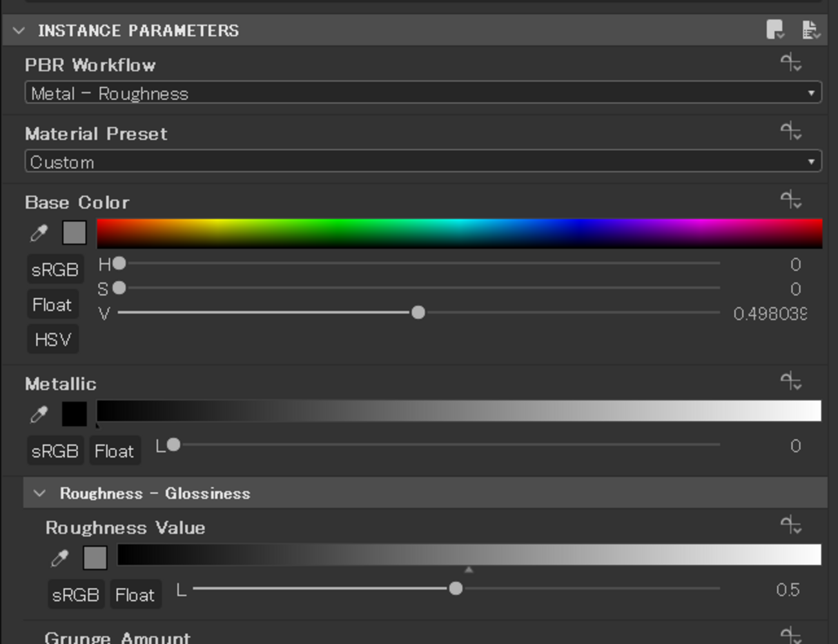Collapse the Roughness - Glossiness group
Viewport: 838px width, 644px height.
click(39, 493)
